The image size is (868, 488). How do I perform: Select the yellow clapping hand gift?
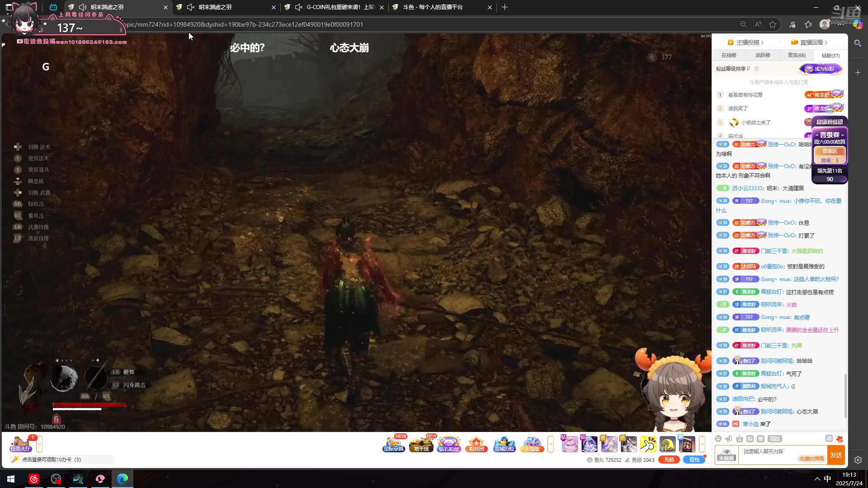click(x=648, y=444)
